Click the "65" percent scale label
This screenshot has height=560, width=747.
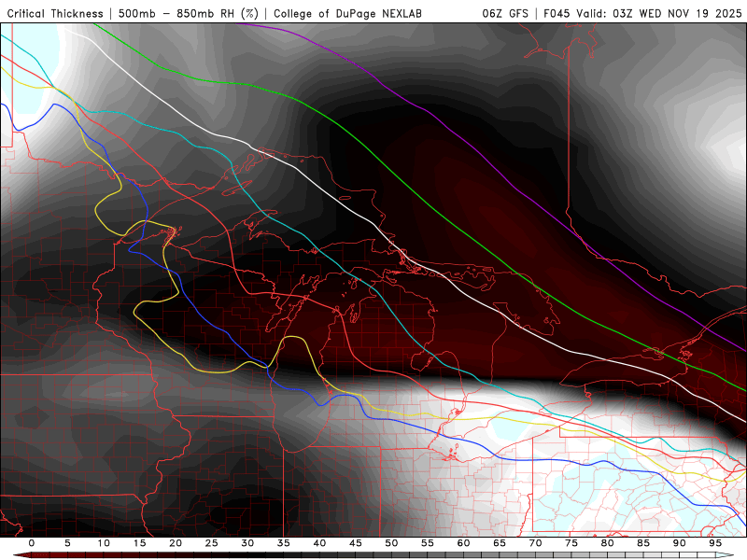click(500, 543)
